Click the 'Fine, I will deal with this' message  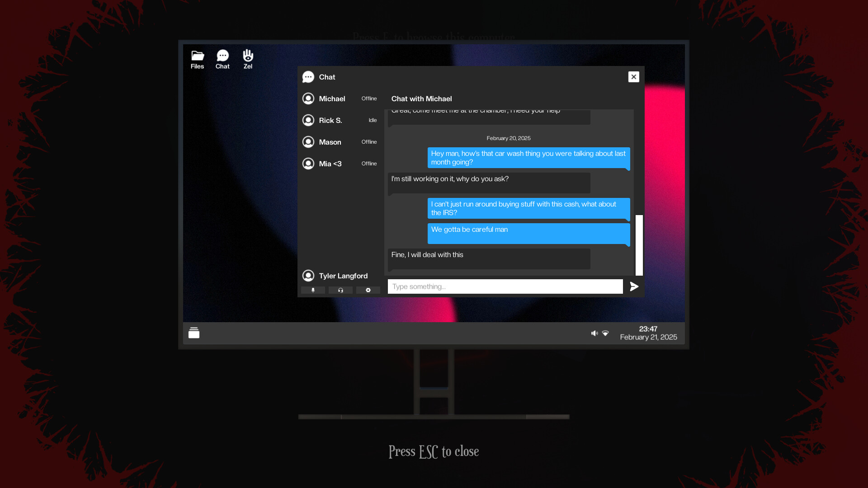489,258
